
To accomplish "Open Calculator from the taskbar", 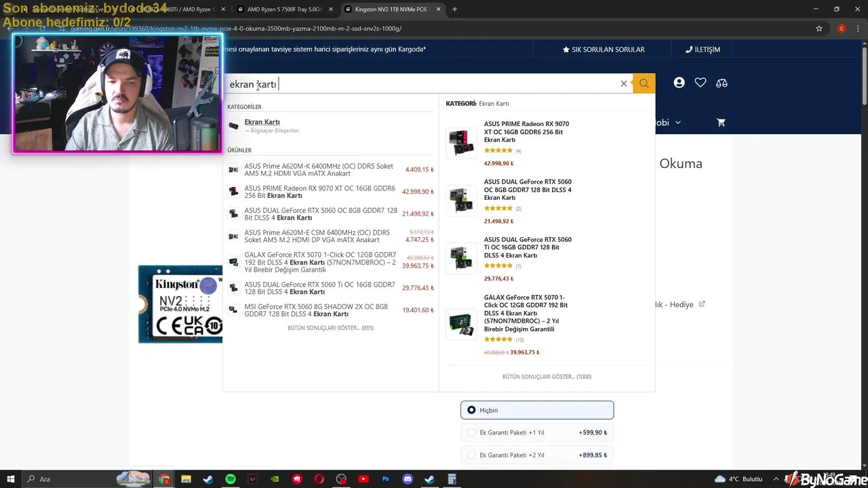I will (x=452, y=479).
